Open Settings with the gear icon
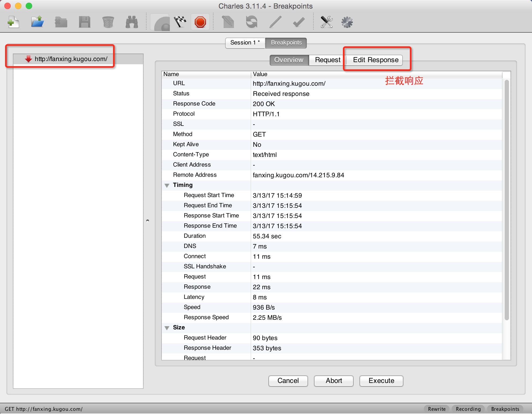The width and height of the screenshot is (532, 414). point(347,22)
